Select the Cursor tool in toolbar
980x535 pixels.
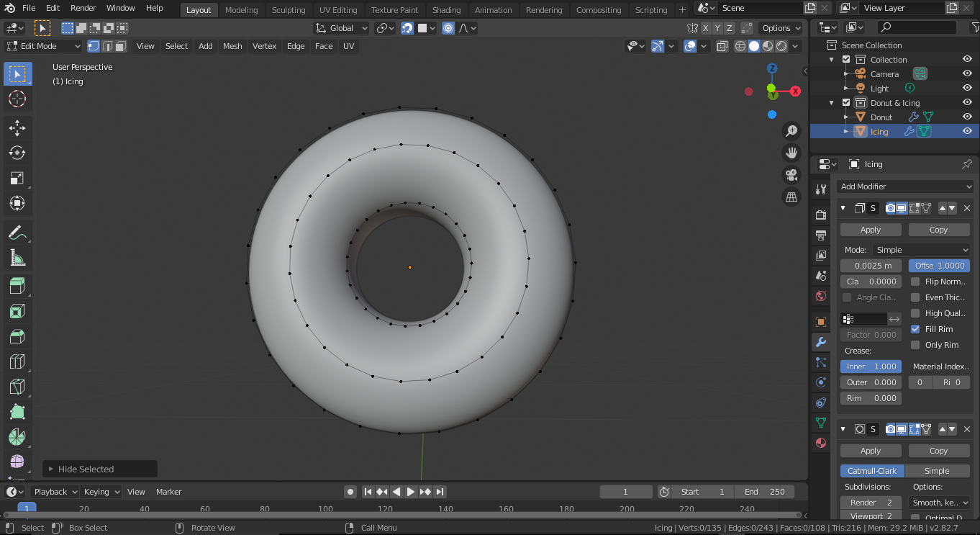click(17, 99)
